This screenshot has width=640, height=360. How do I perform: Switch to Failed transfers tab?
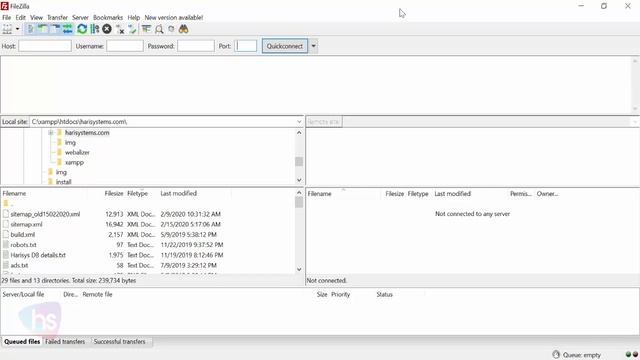coord(65,342)
